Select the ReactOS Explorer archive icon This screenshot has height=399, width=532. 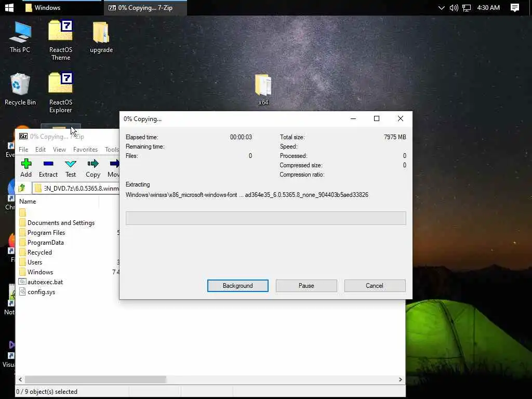(x=61, y=92)
